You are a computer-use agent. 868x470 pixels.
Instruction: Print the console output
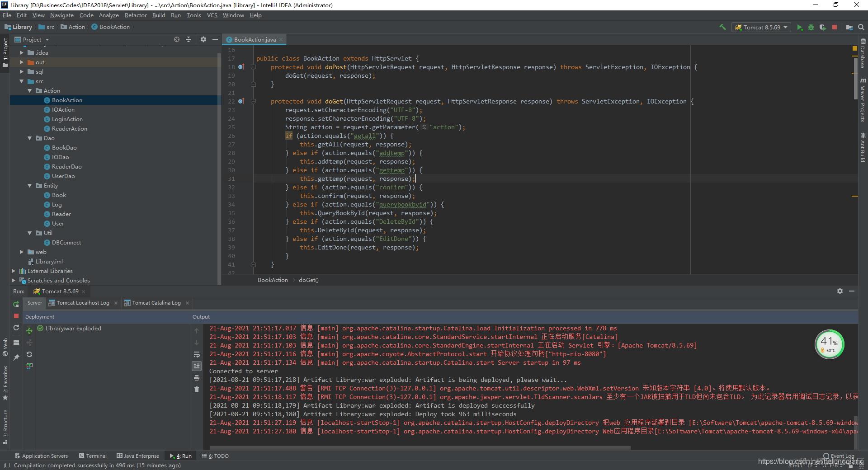coord(197,377)
